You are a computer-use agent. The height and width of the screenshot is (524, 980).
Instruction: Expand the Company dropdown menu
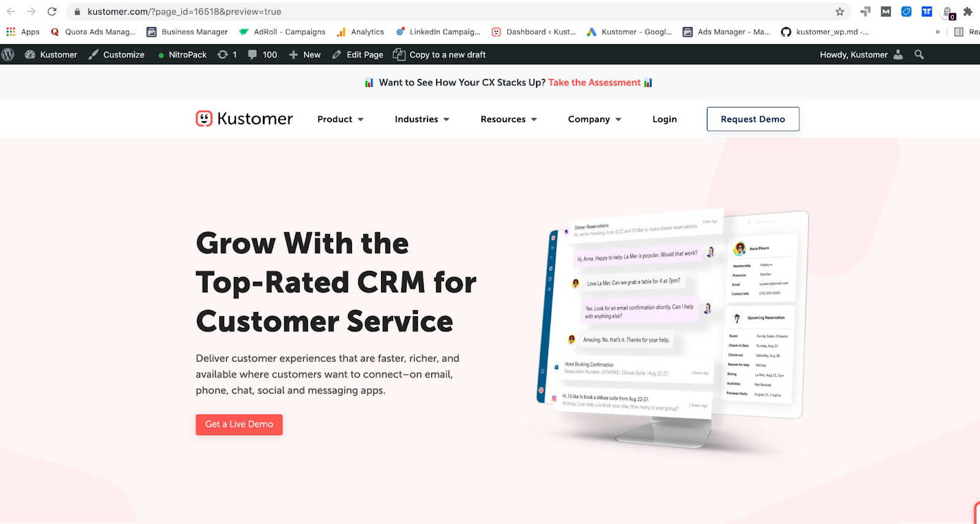coord(595,119)
